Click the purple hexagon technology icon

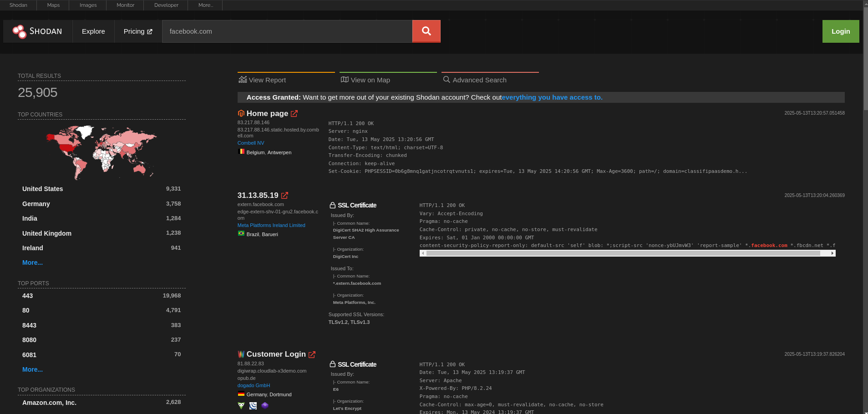click(265, 406)
